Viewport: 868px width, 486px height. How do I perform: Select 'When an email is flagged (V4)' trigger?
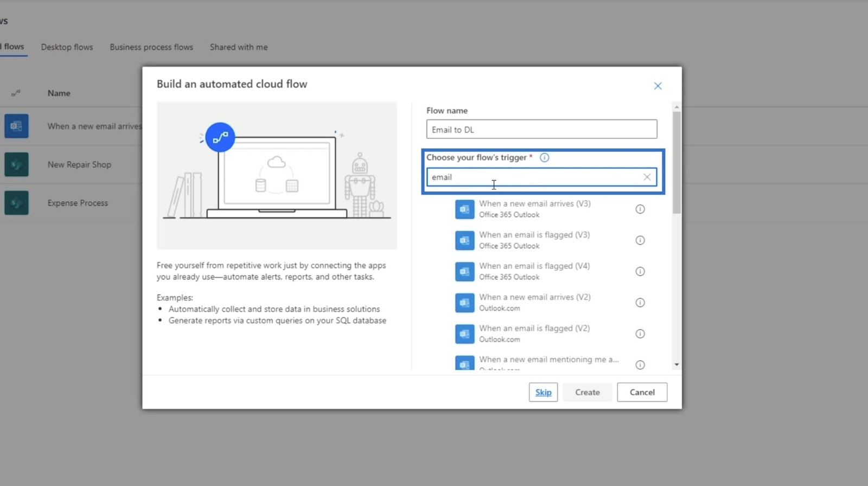coord(550,271)
